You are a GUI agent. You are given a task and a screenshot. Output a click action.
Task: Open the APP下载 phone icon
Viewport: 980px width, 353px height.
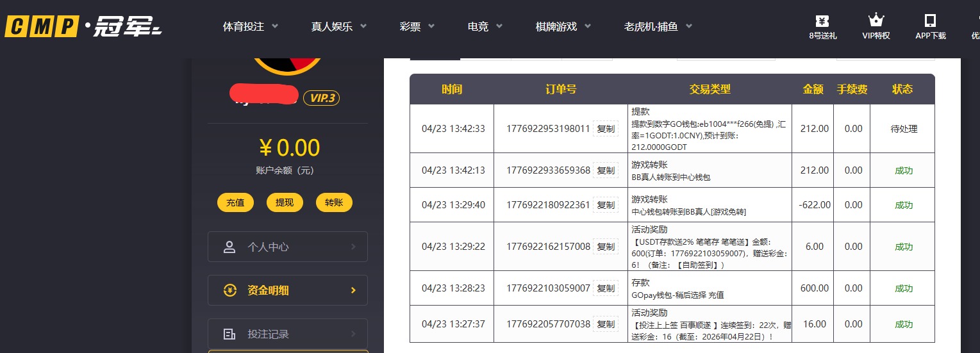click(x=930, y=21)
